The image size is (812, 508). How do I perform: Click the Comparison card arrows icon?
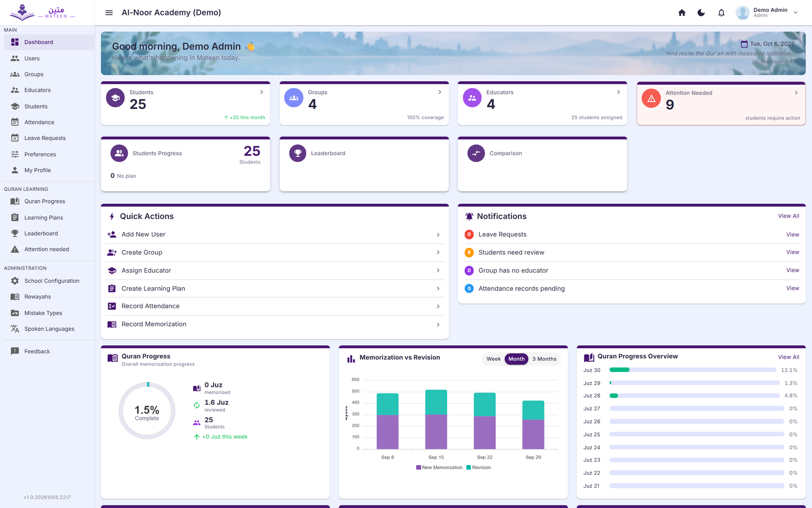click(x=476, y=153)
